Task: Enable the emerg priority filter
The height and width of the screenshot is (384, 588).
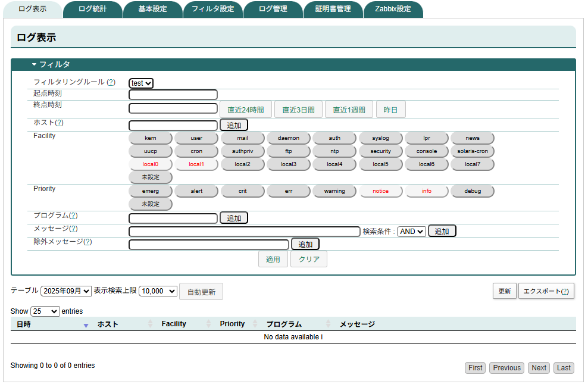Action: (150, 191)
